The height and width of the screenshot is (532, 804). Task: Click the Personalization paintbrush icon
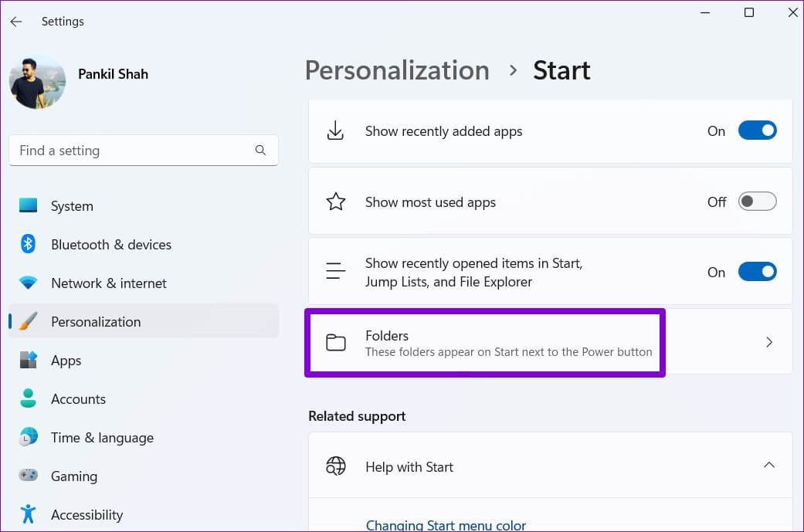coord(29,321)
